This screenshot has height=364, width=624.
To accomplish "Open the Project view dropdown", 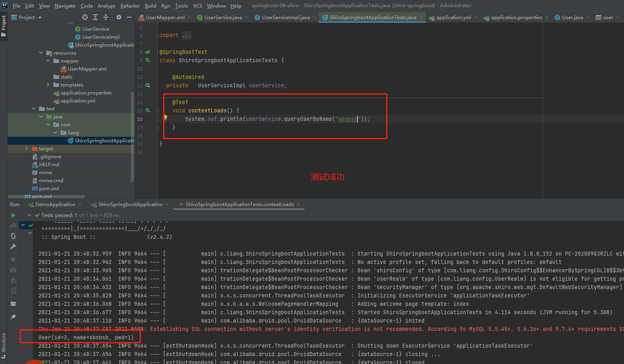I will click(27, 18).
